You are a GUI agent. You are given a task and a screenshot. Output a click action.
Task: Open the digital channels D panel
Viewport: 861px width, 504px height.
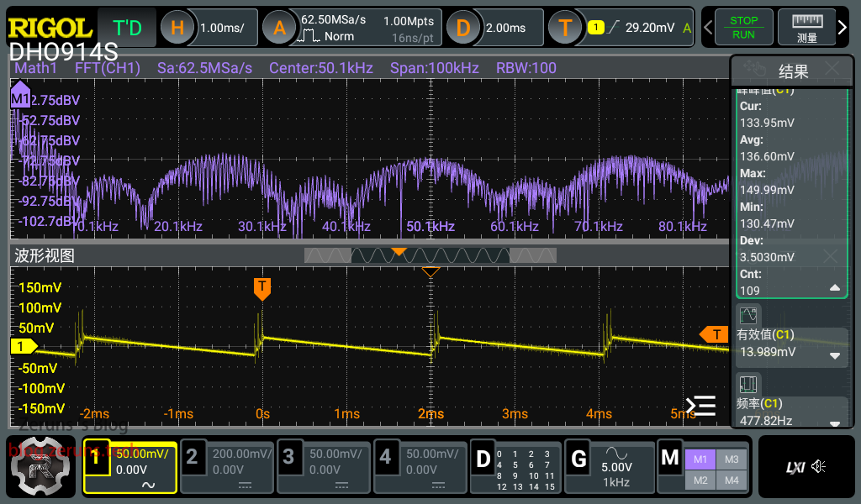483,459
